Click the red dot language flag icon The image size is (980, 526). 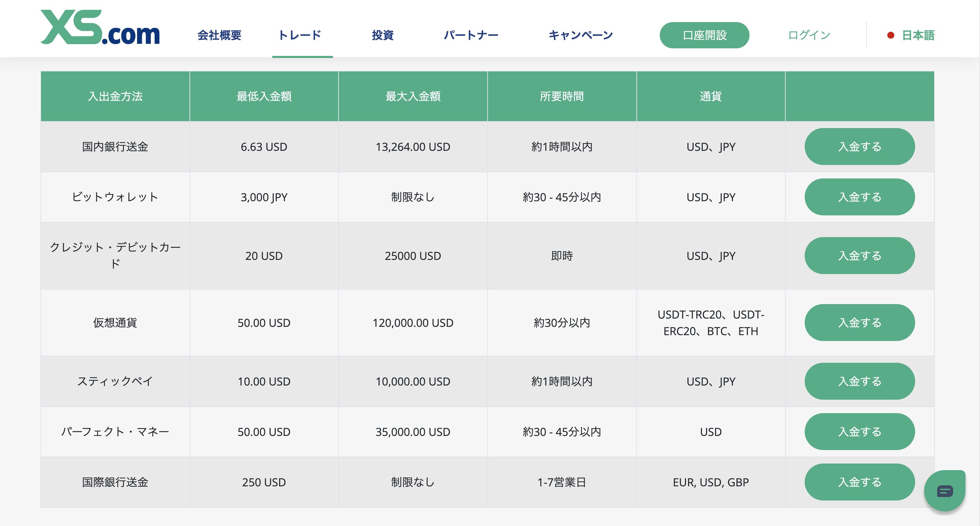coord(891,36)
